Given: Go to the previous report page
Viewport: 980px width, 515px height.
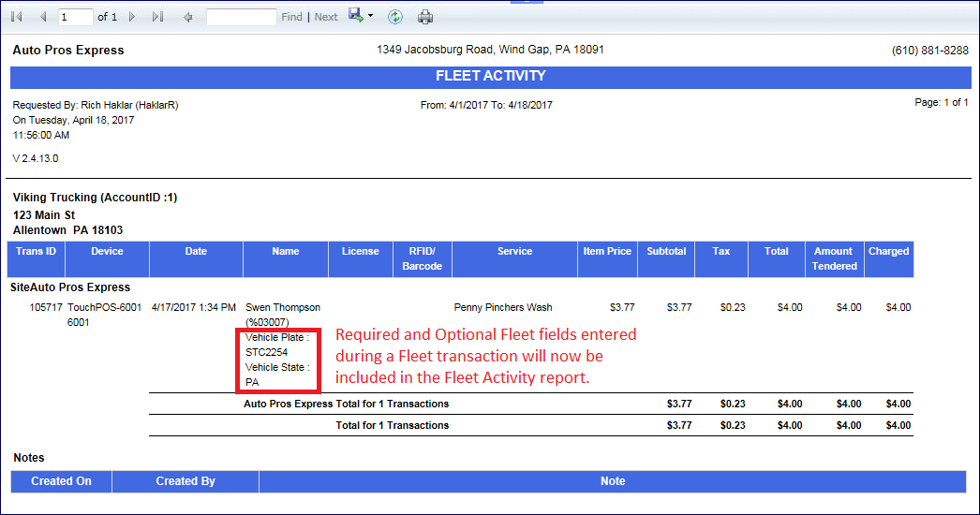Looking at the screenshot, I should click(x=42, y=17).
